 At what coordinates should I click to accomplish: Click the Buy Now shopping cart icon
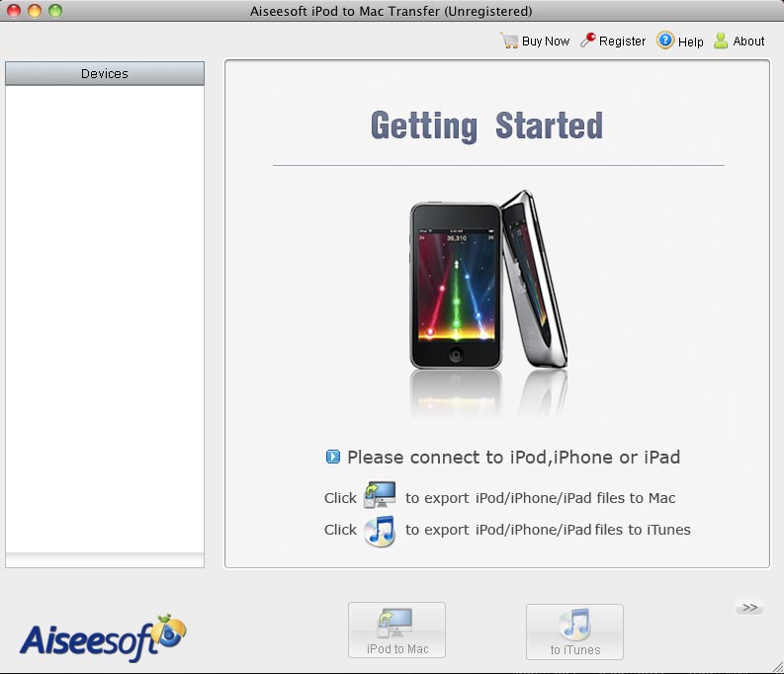pyautogui.click(x=509, y=41)
